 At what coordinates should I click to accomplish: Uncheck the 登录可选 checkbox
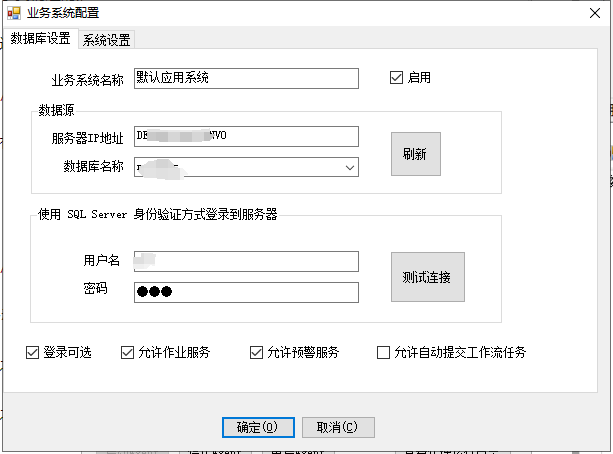coord(33,352)
